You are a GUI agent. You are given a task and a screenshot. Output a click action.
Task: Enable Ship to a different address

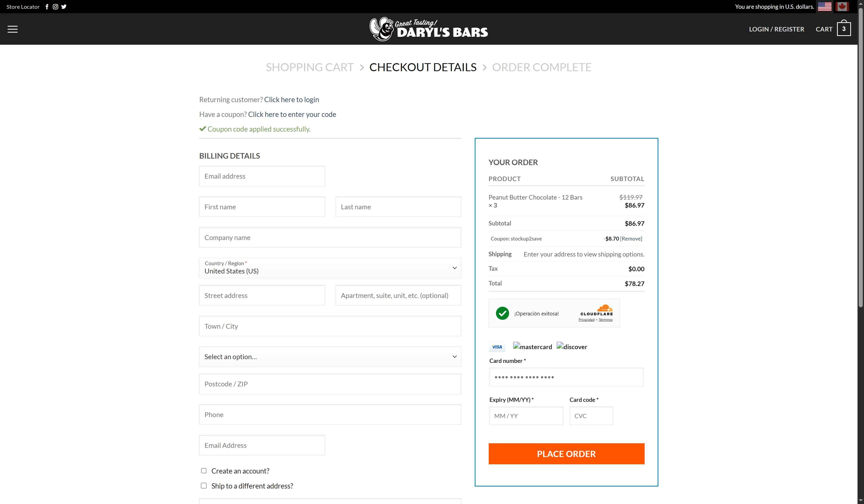(x=204, y=485)
